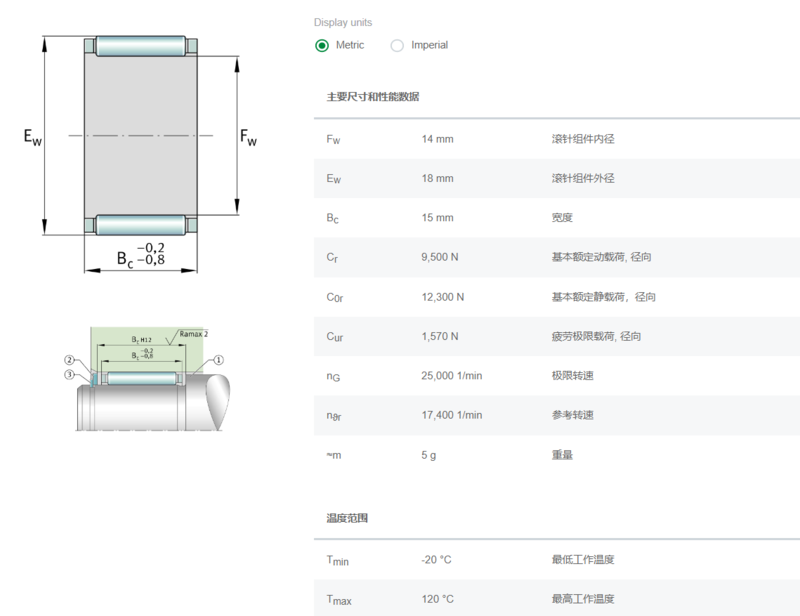
Task: Click the Cur value 1,570 N
Action: click(440, 336)
